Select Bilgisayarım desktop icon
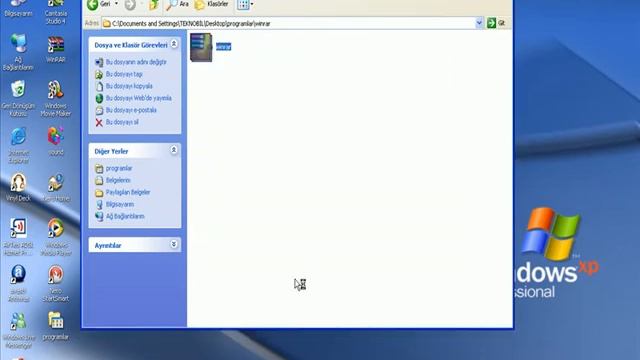Viewport: 640px width, 360px height. (x=18, y=7)
